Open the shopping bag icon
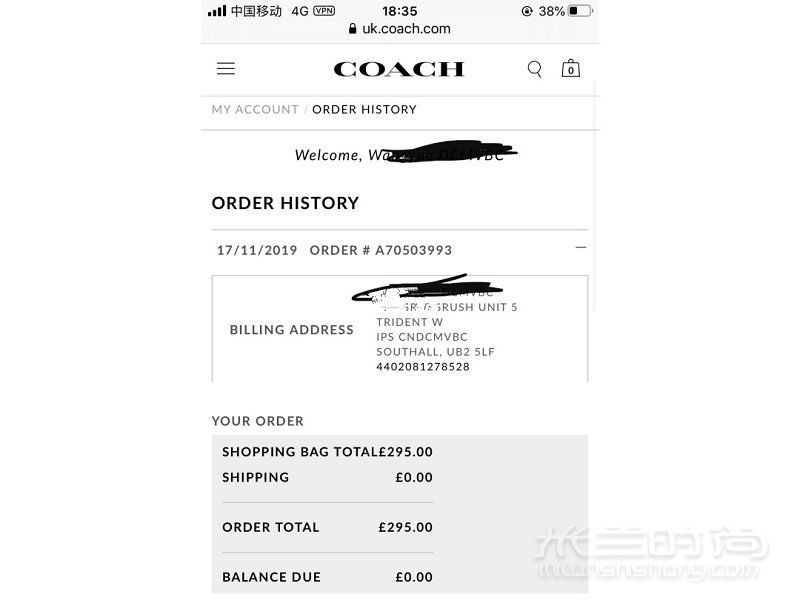This screenshot has width=800, height=600. click(x=570, y=68)
